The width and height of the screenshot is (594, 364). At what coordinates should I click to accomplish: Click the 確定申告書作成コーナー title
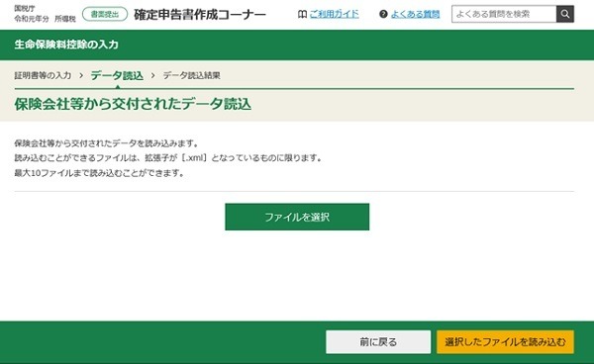point(200,15)
